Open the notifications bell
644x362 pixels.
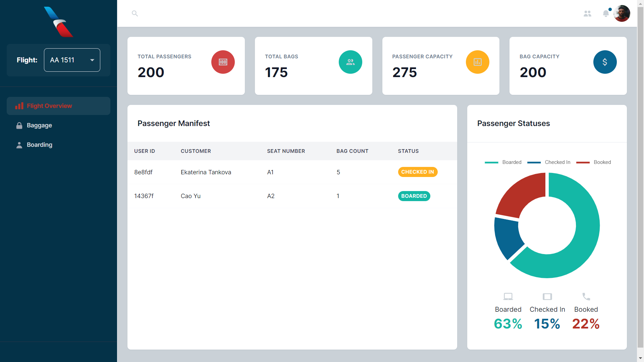point(606,13)
